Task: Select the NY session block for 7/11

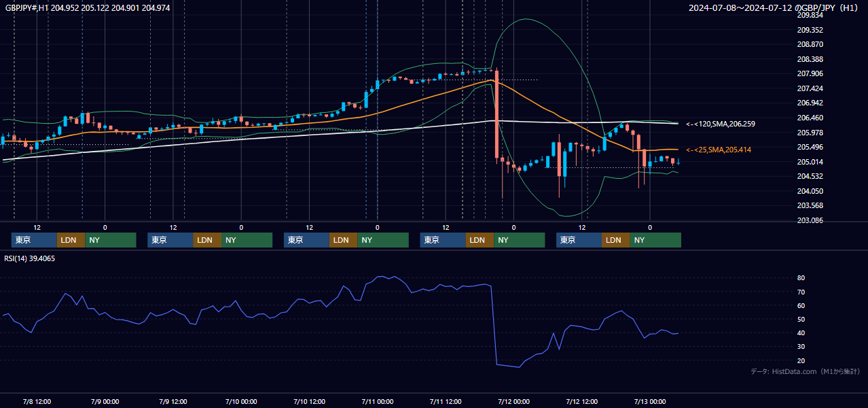Action: (519, 240)
